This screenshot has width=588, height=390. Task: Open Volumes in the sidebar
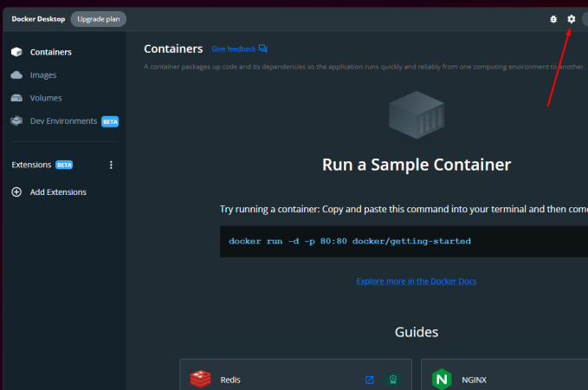point(46,98)
